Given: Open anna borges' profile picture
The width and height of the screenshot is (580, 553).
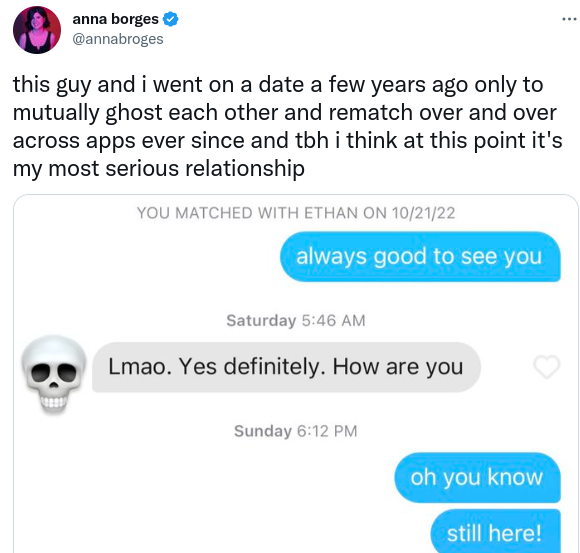Looking at the screenshot, I should coord(37,30).
